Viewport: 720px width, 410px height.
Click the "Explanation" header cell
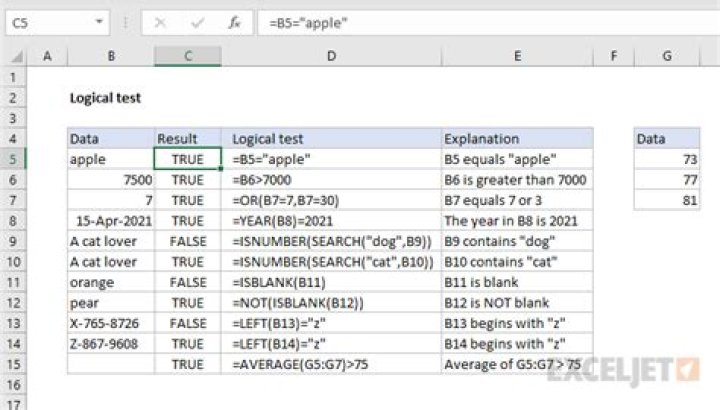coord(517,139)
